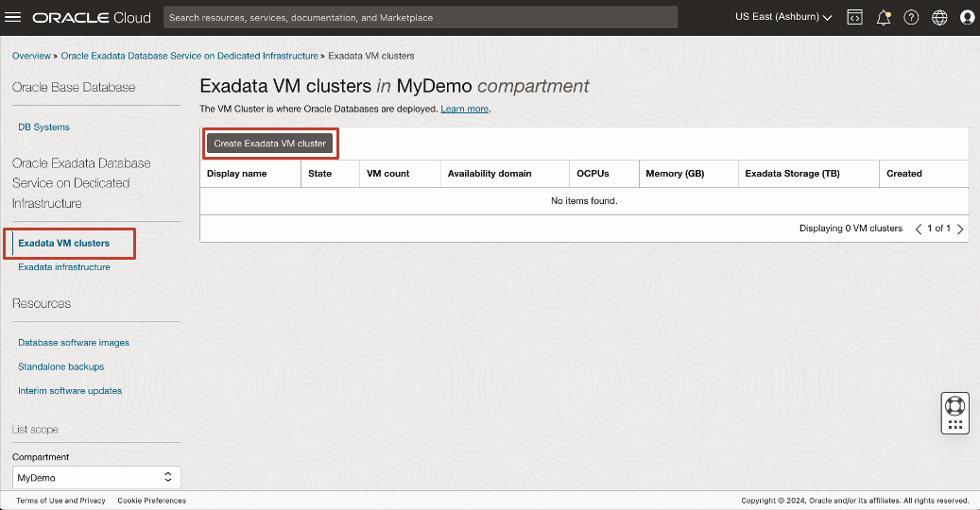Open the language globe icon
Screen dimensions: 980x510
click(x=939, y=18)
